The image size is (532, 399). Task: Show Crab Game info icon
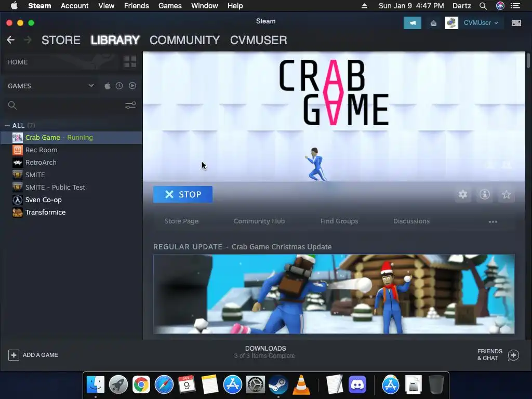[x=485, y=194]
